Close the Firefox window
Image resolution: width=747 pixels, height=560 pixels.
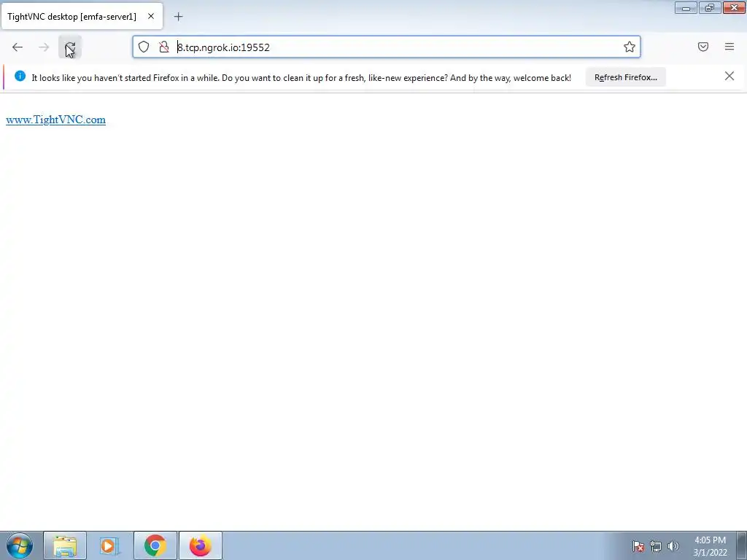(x=734, y=7)
